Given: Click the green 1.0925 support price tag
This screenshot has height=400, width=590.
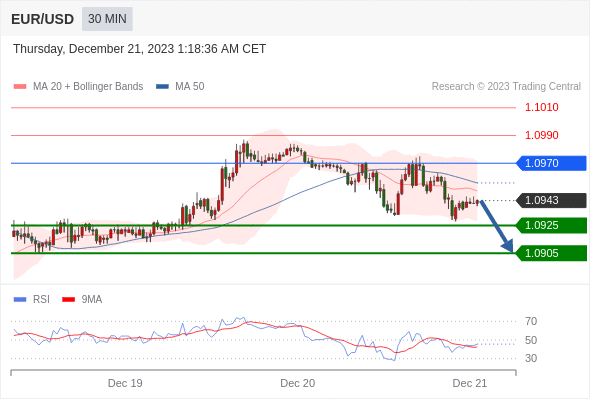Looking at the screenshot, I should [551, 225].
